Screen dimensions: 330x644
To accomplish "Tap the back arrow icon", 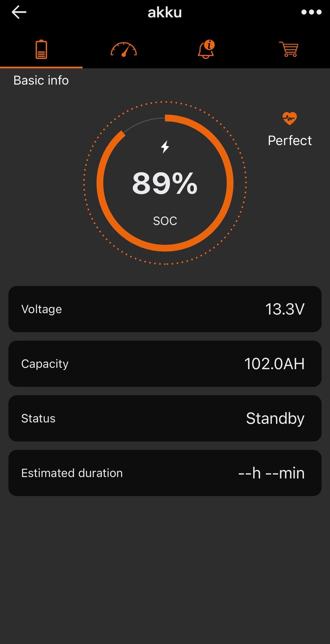I will coord(19,12).
